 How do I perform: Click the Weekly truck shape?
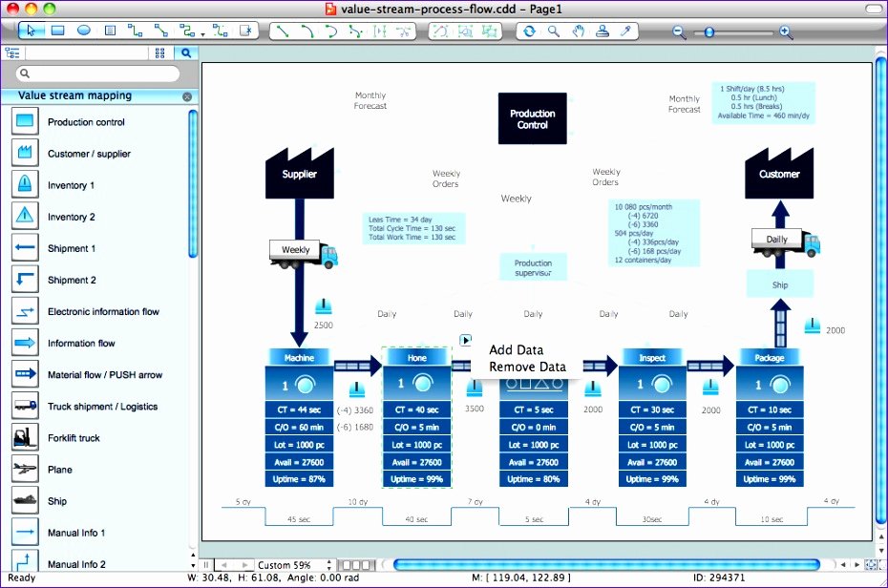(304, 254)
